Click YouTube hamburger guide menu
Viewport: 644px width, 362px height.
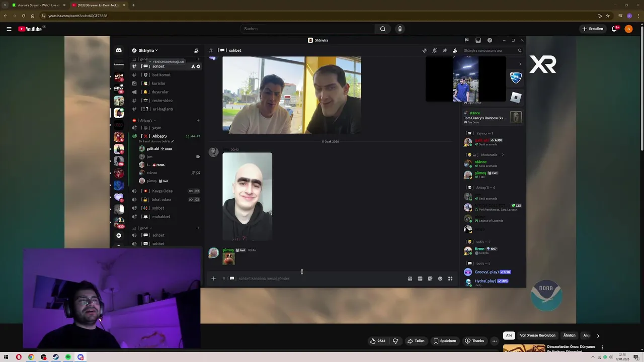(x=9, y=29)
